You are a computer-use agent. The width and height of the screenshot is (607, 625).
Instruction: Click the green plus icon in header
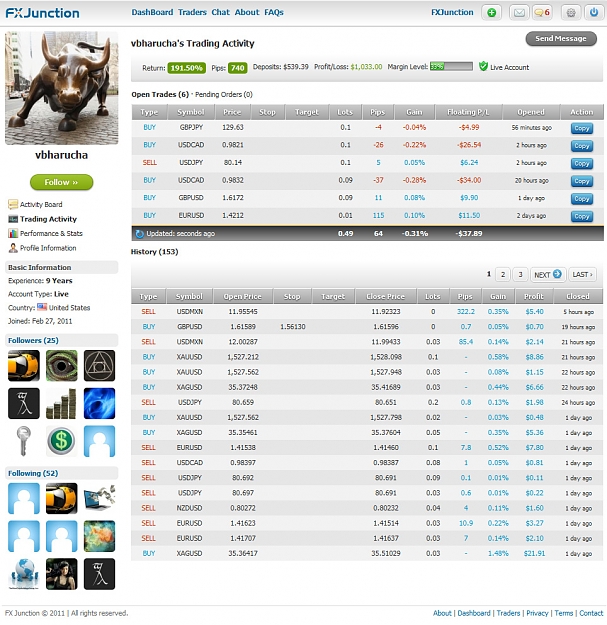click(491, 13)
